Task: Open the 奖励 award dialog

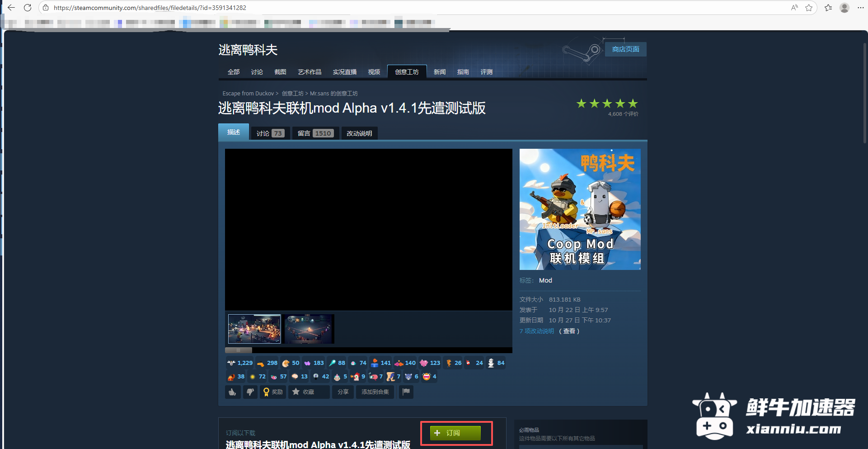Action: [x=273, y=392]
